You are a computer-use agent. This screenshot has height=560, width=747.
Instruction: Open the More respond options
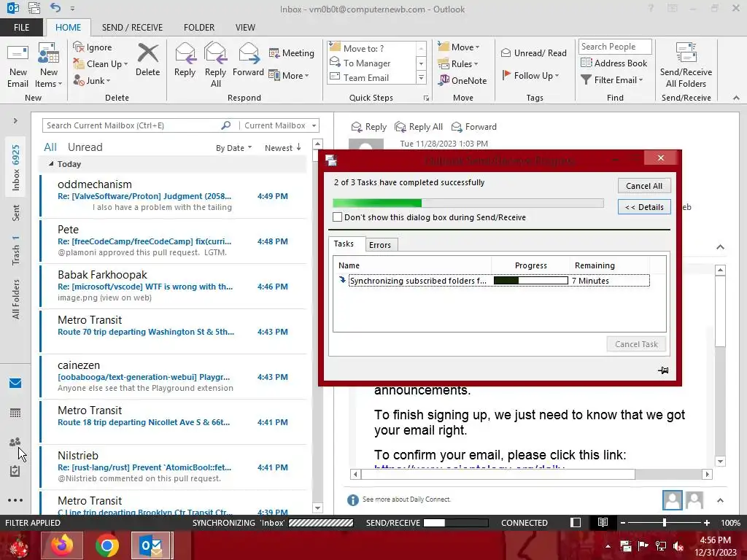(289, 75)
